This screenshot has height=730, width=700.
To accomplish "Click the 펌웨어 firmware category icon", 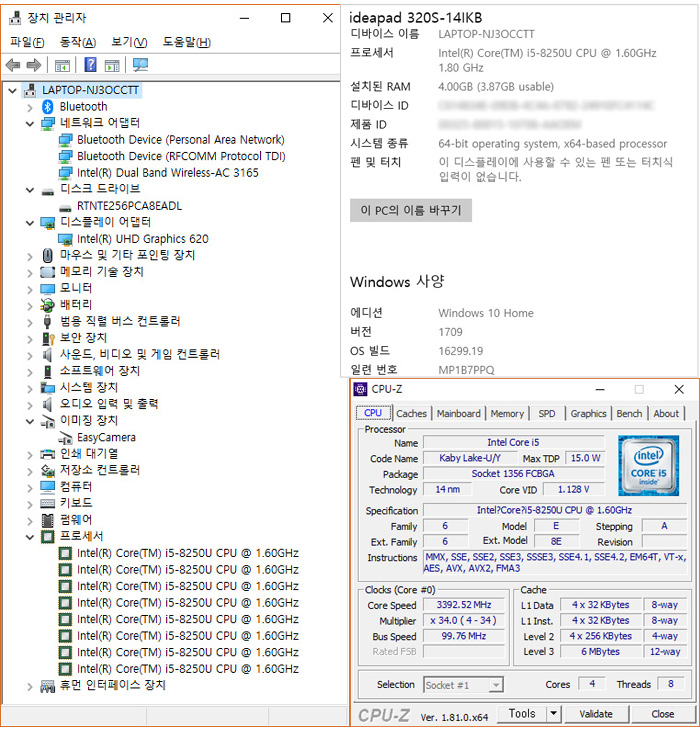I will pyautogui.click(x=47, y=520).
